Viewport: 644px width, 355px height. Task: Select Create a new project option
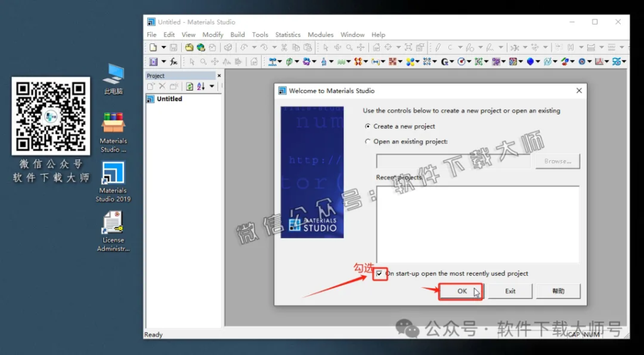369,126
